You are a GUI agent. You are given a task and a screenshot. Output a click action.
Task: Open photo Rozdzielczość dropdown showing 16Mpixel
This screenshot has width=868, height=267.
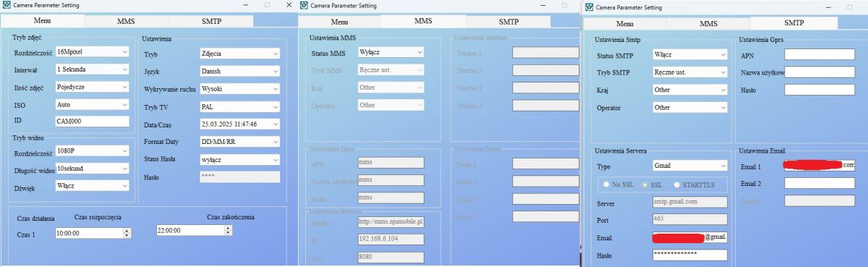(x=92, y=52)
